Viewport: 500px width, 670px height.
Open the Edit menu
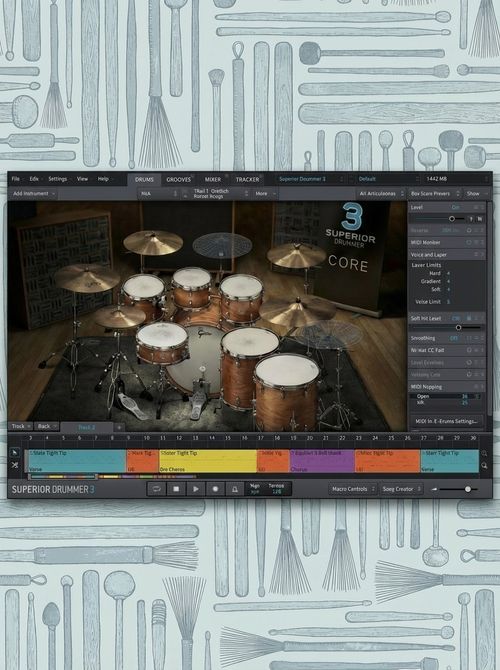click(34, 179)
